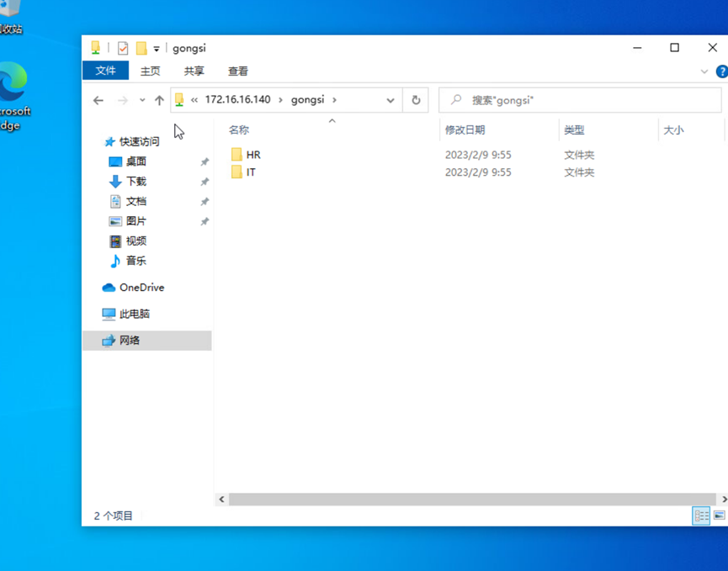Switch to details view in status bar

[x=701, y=515]
